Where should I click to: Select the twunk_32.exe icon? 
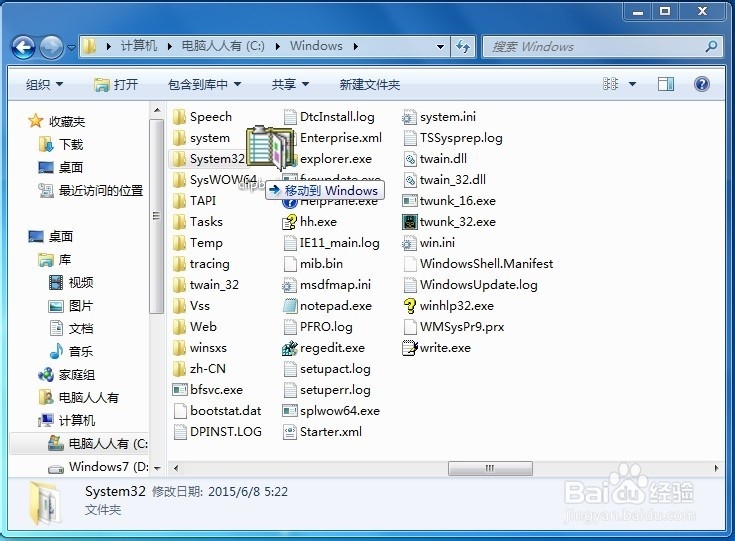click(x=410, y=222)
